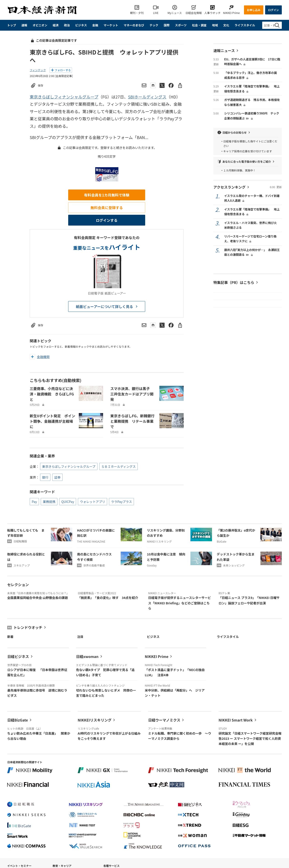This screenshot has height=868, width=289.
Task: Toggle フォローする for フィンテック
Action: (61, 70)
